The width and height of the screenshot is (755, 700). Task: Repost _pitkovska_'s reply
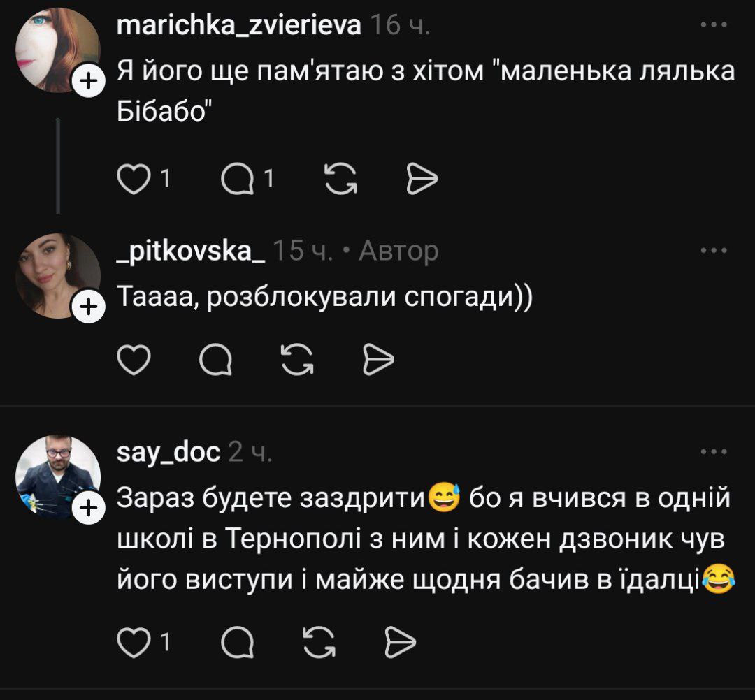[x=297, y=360]
